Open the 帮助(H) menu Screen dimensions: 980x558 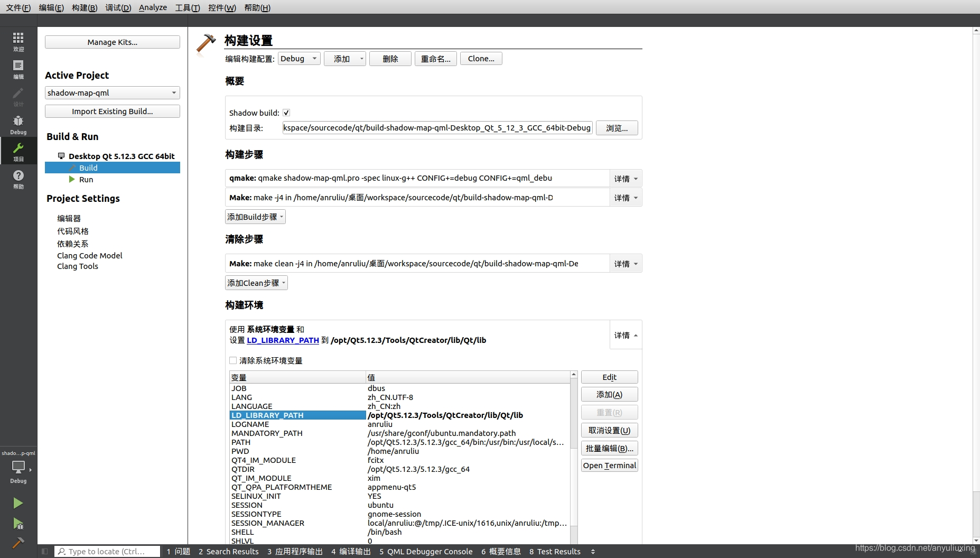(x=257, y=7)
